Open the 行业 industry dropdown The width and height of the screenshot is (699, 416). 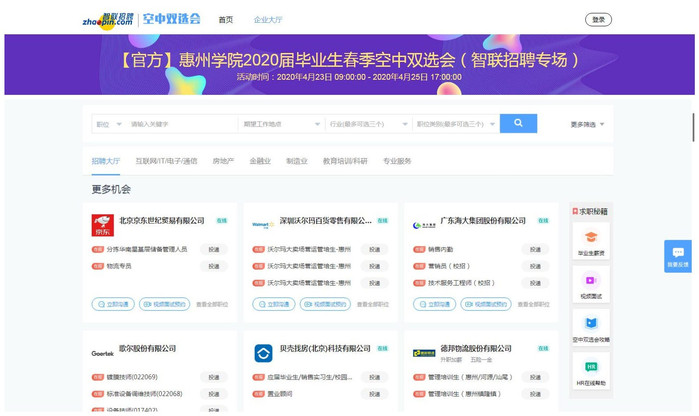[367, 124]
